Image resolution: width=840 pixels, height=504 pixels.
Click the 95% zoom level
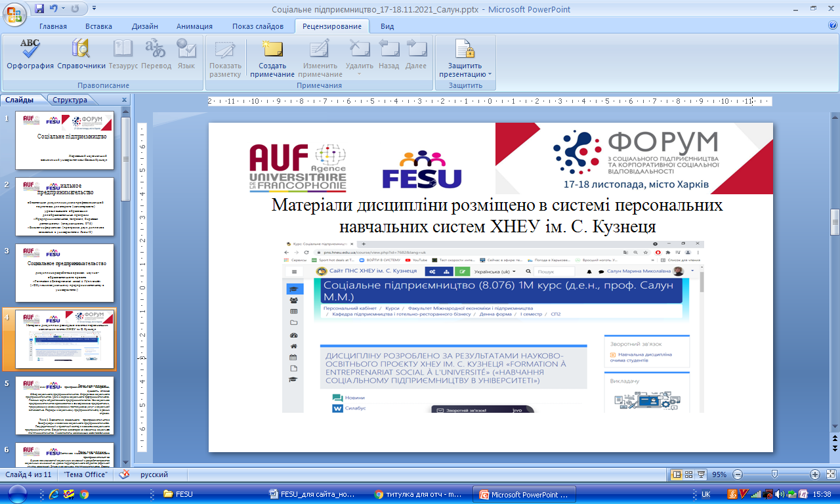[719, 474]
